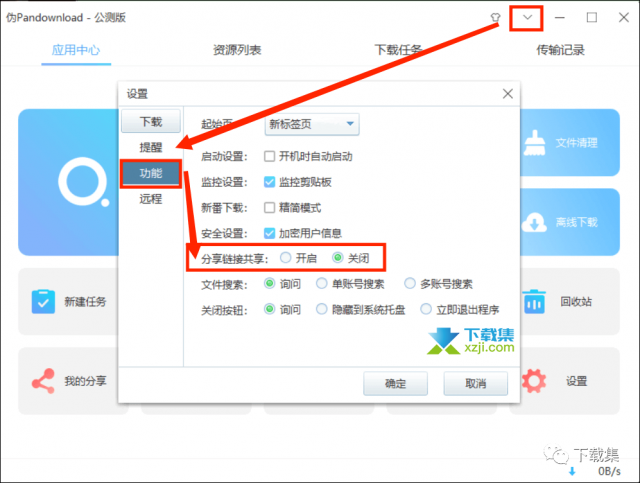Open the title bar dropdown menu arrow
This screenshot has width=640, height=483.
coord(527,17)
